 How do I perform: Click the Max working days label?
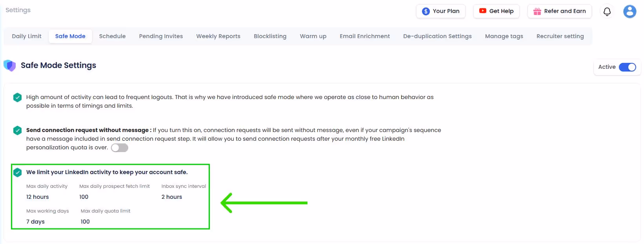[47, 211]
